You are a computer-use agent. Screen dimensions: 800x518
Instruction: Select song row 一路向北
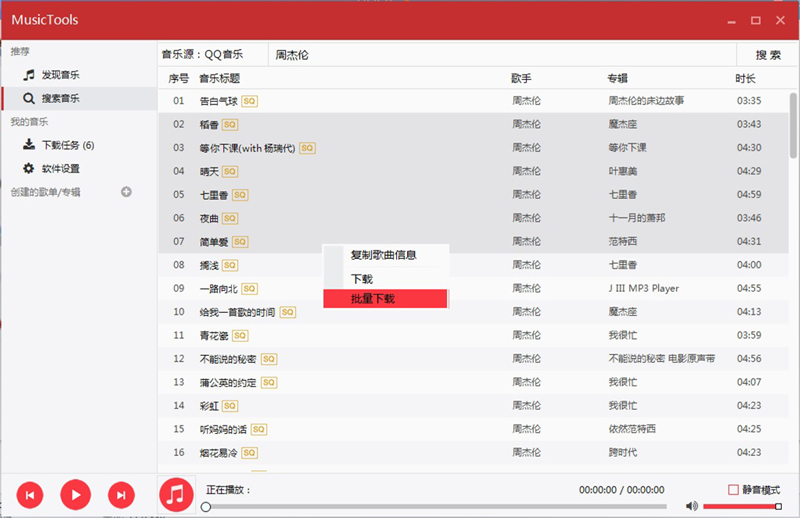click(x=473, y=288)
